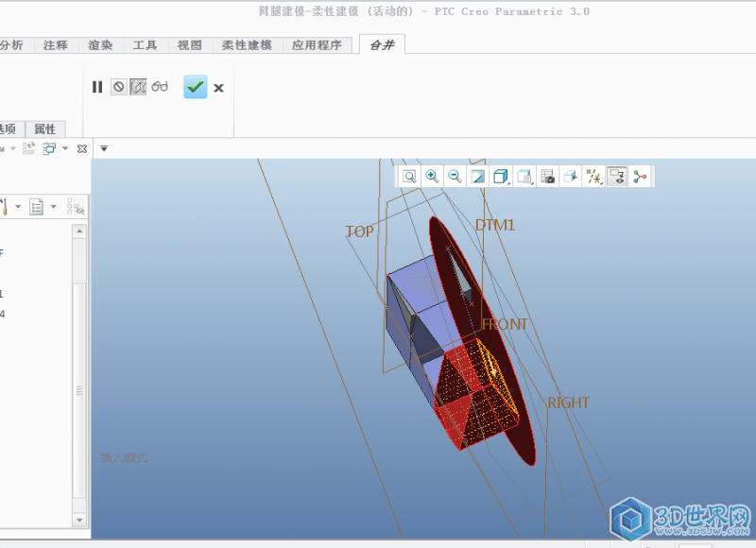The image size is (756, 548).
Task: Click the tree filter hidden-eye icon
Action: 76,206
